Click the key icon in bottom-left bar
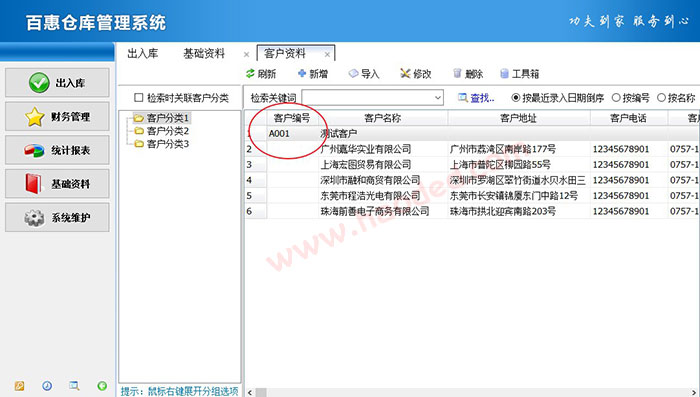 [x=19, y=386]
